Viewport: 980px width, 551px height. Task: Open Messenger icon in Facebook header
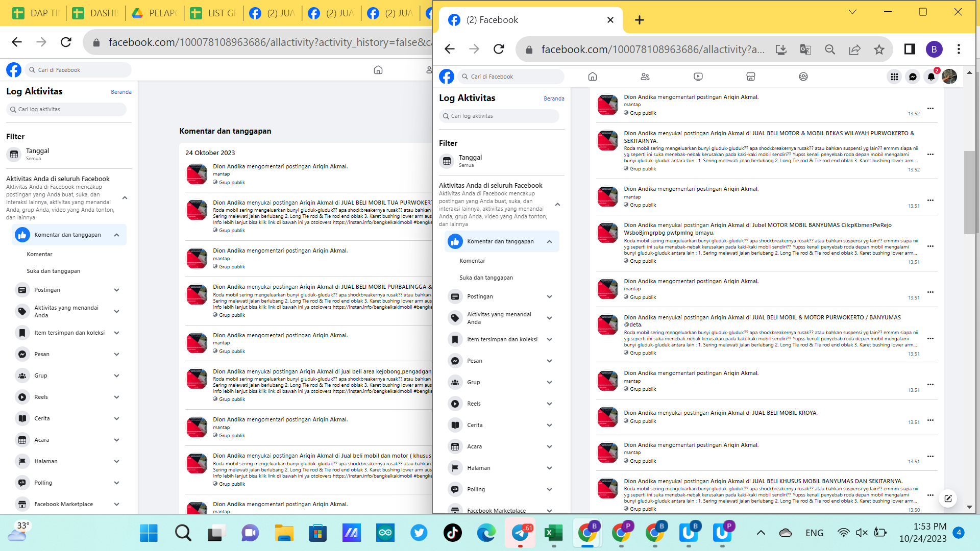tap(913, 77)
